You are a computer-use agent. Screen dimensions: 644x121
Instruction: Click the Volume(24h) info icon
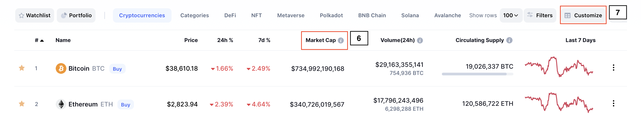point(420,40)
